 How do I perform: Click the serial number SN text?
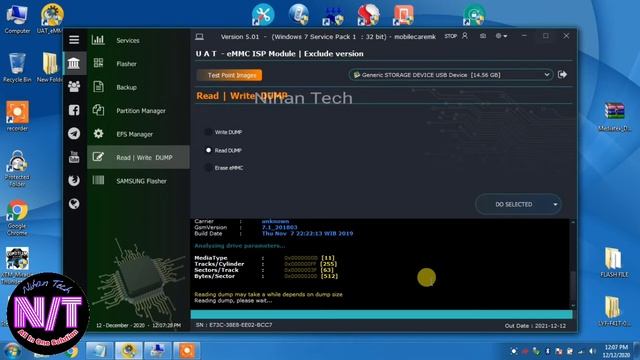point(234,325)
